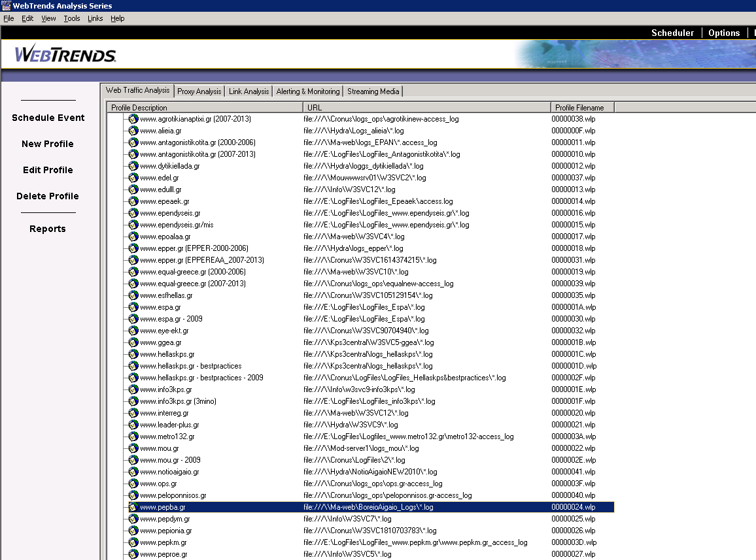
Task: Sort by the Profile Description column header
Action: 205,107
